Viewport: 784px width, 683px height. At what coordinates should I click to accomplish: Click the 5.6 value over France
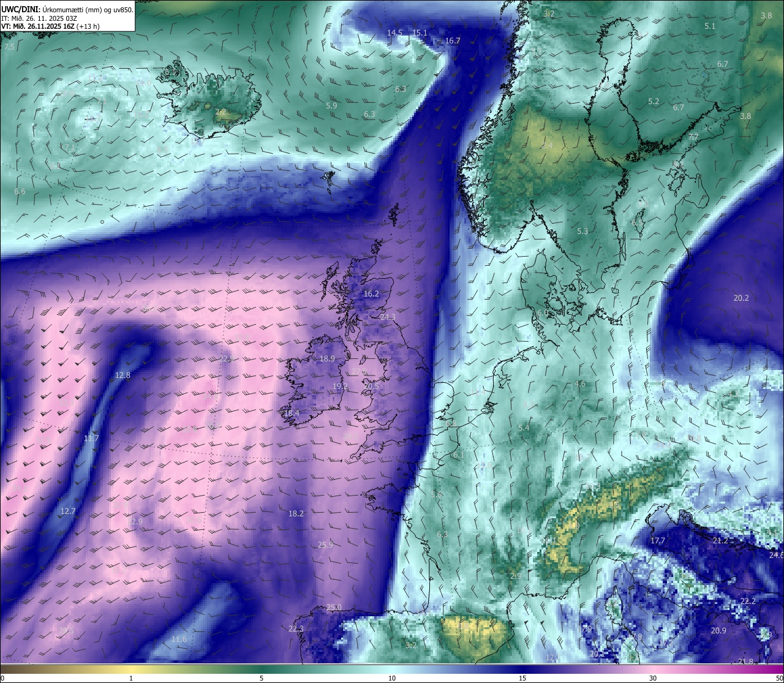pos(436,494)
